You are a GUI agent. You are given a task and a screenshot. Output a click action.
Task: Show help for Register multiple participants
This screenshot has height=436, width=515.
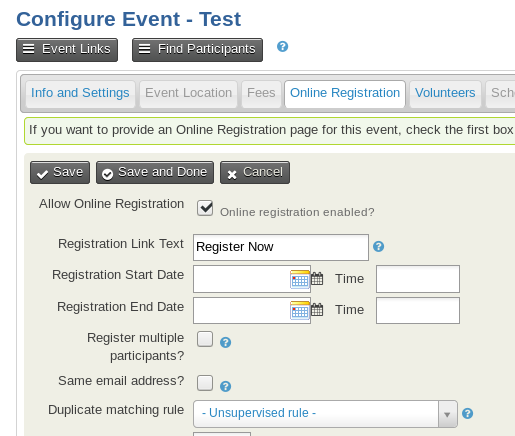tap(225, 342)
